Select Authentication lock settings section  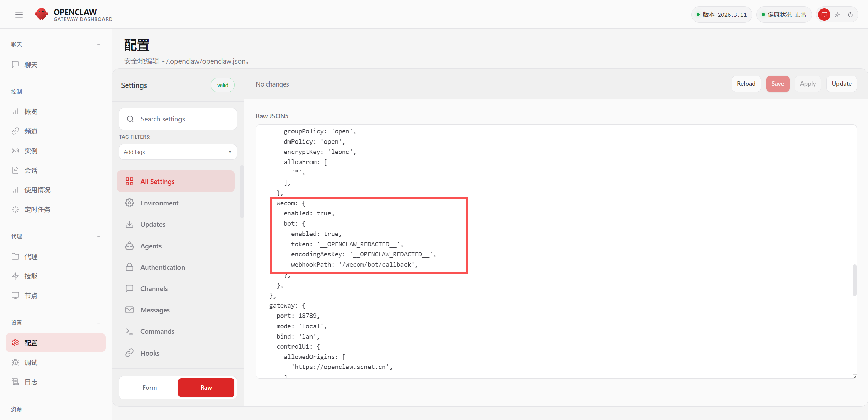(x=163, y=267)
